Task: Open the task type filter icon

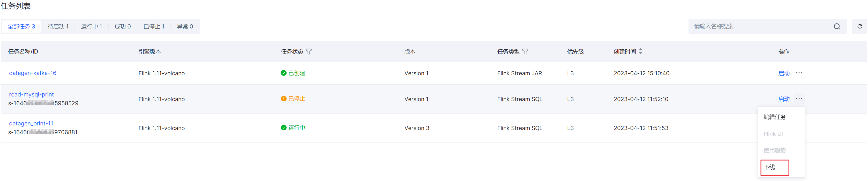Action: click(x=525, y=51)
